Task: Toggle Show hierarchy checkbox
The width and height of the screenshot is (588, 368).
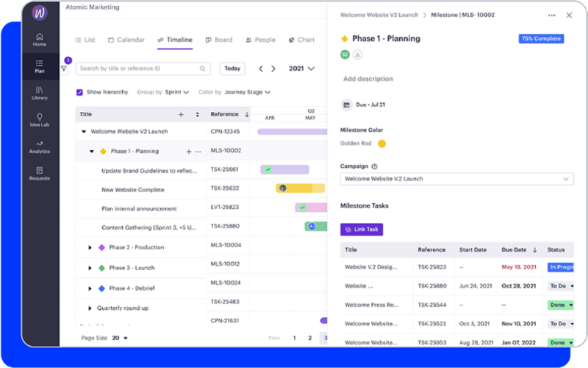Action: click(x=79, y=93)
